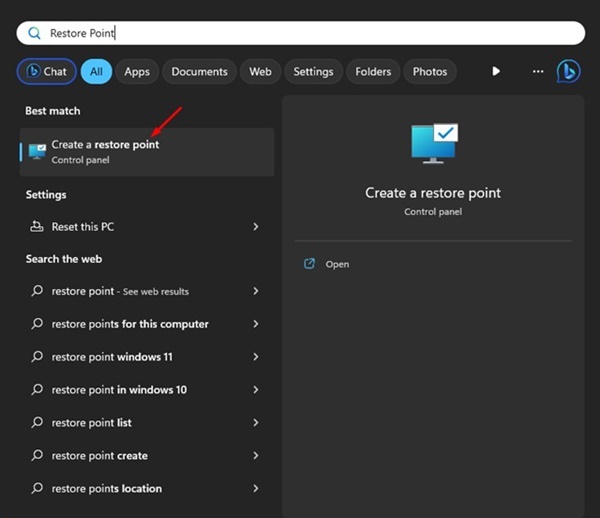Image resolution: width=600 pixels, height=518 pixels.
Task: Click the Create a restore point monitor icon in Best match
Action: pos(37,152)
